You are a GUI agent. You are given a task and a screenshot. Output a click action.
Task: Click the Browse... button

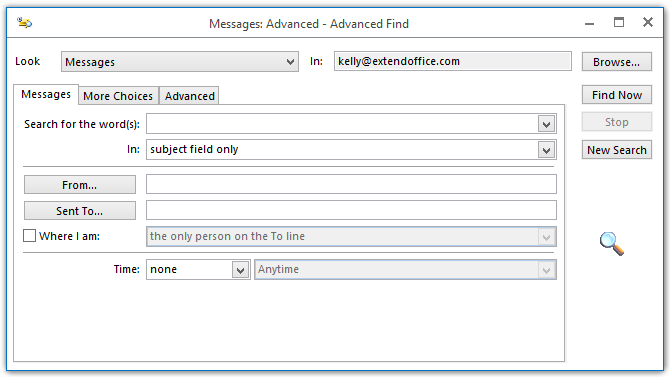click(617, 62)
